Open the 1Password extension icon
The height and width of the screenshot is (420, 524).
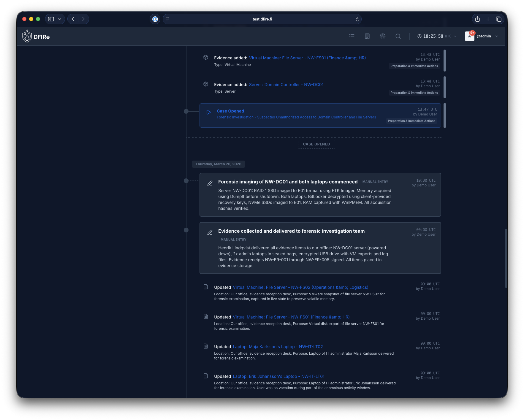point(155,19)
